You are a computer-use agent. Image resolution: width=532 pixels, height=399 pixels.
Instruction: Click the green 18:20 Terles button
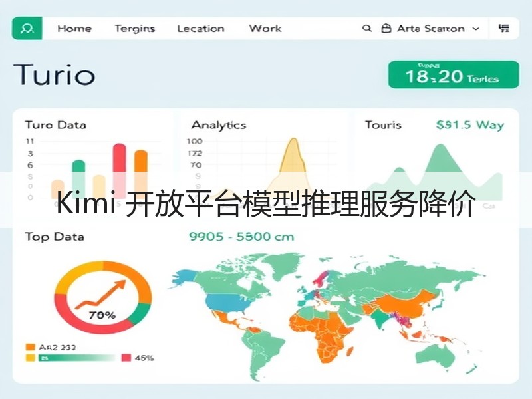pos(454,75)
